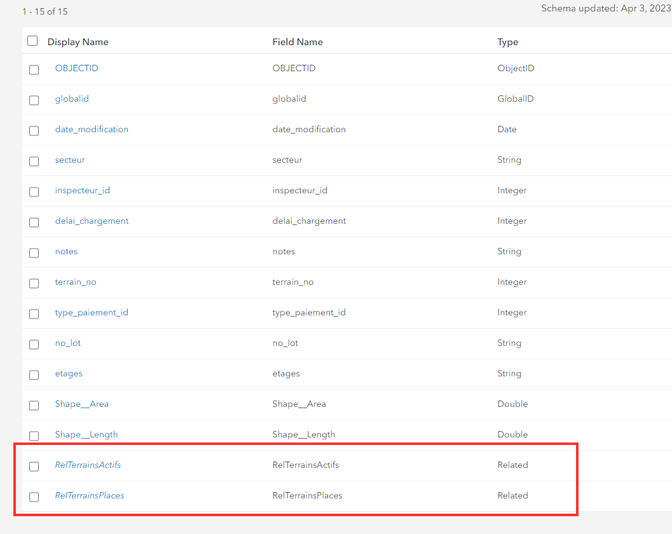Sort by the Field Name column header
Image resolution: width=672 pixels, height=534 pixels.
click(x=297, y=42)
